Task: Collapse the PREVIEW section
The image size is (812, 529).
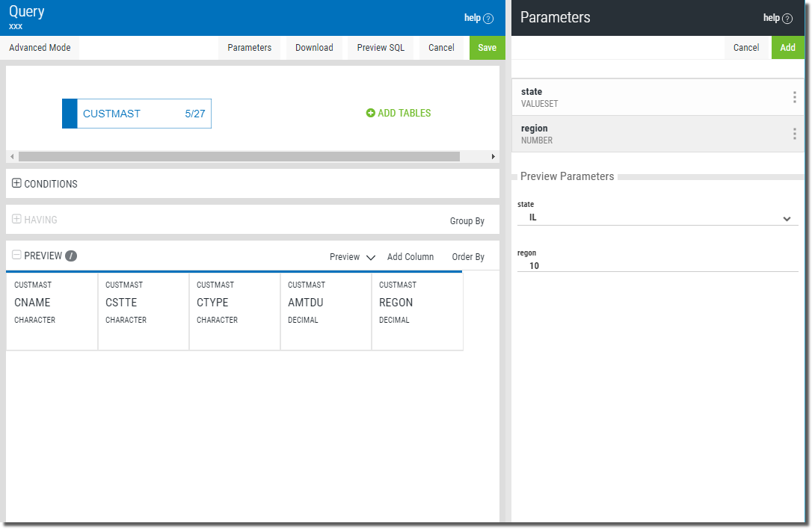Action: tap(16, 255)
